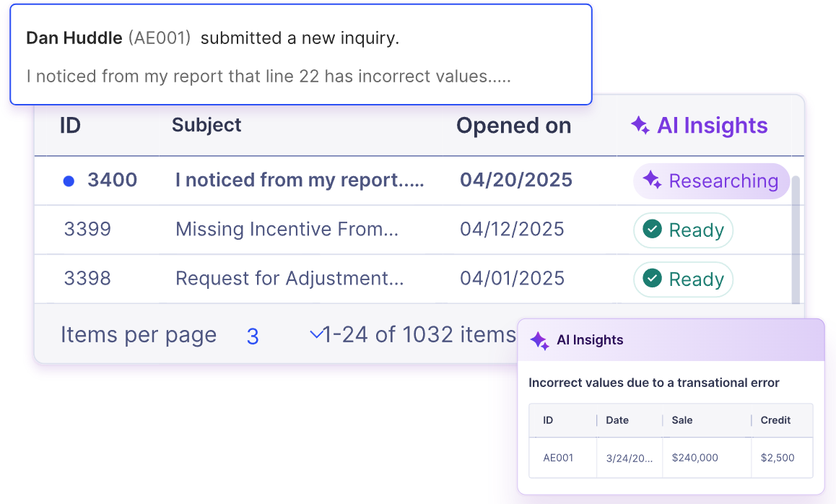The width and height of the screenshot is (836, 504).
Task: Select the AE001 row in insights table
Action: tap(671, 458)
